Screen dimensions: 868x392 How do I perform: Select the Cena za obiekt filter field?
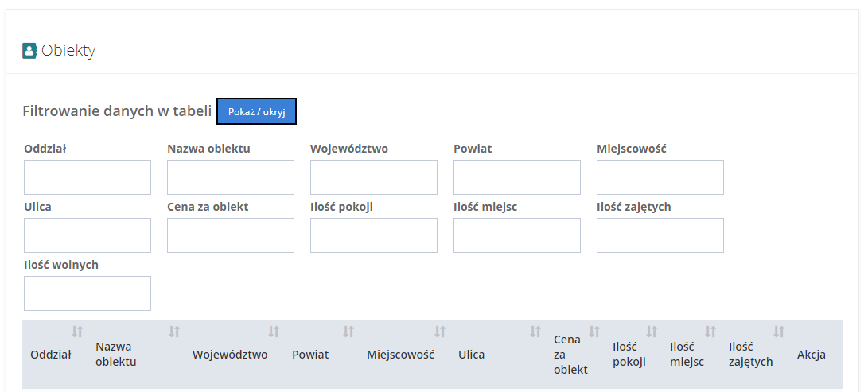tap(231, 235)
